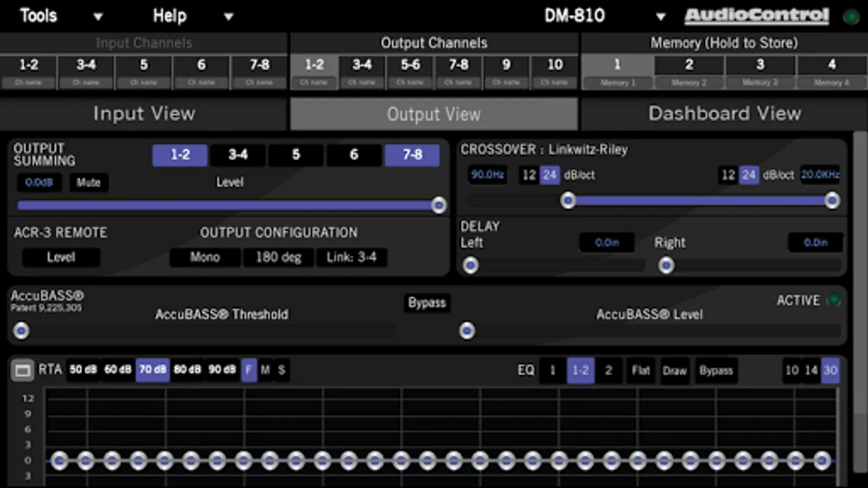Click the Link: 3-4 button
Screen dimensions: 868x488
(352, 257)
